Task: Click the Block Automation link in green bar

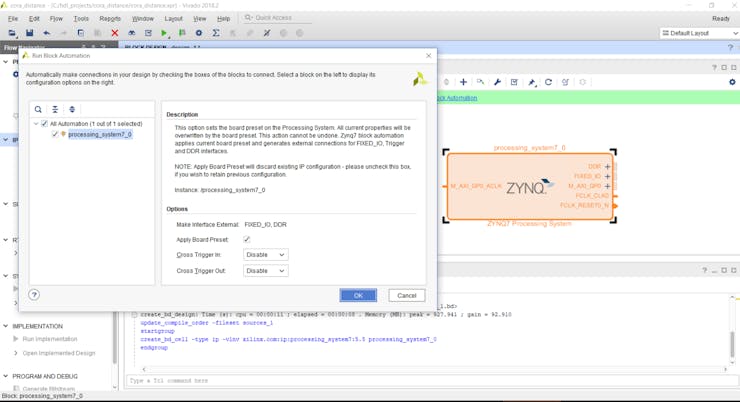Action: (457, 98)
